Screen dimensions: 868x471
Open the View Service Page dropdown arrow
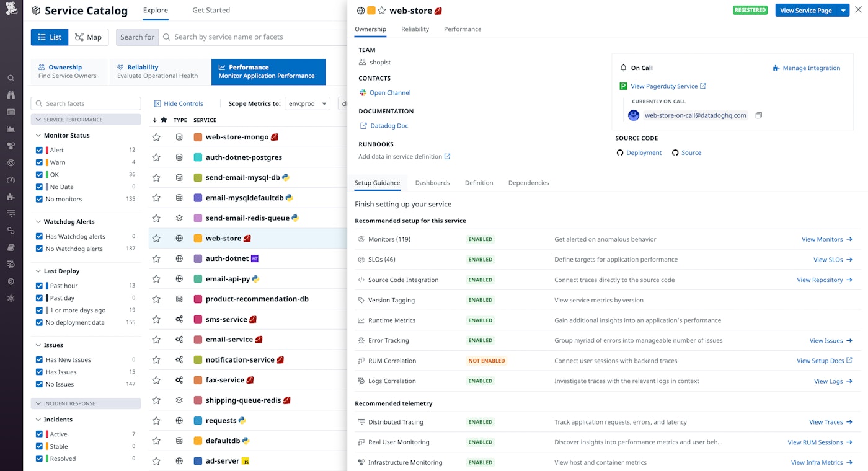tap(843, 11)
